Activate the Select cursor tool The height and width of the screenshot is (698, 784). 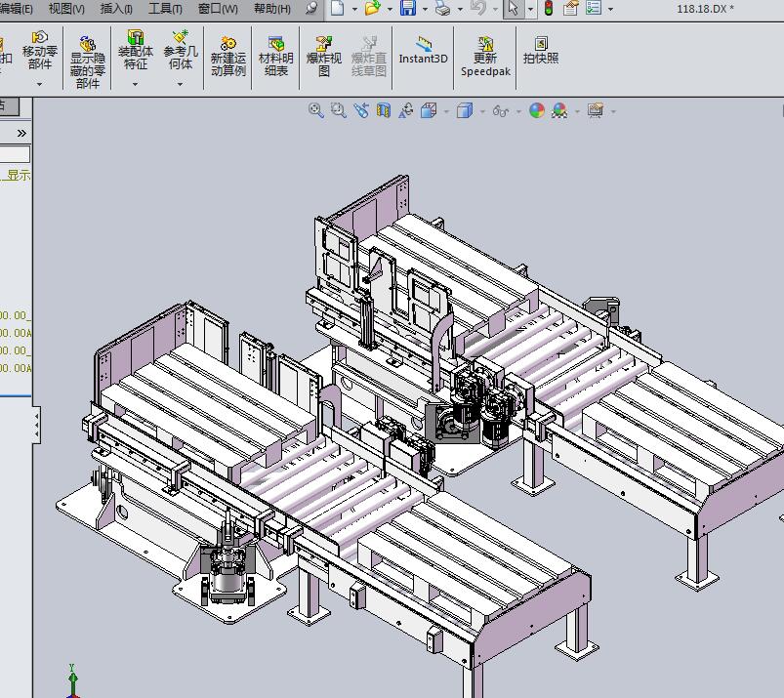513,9
